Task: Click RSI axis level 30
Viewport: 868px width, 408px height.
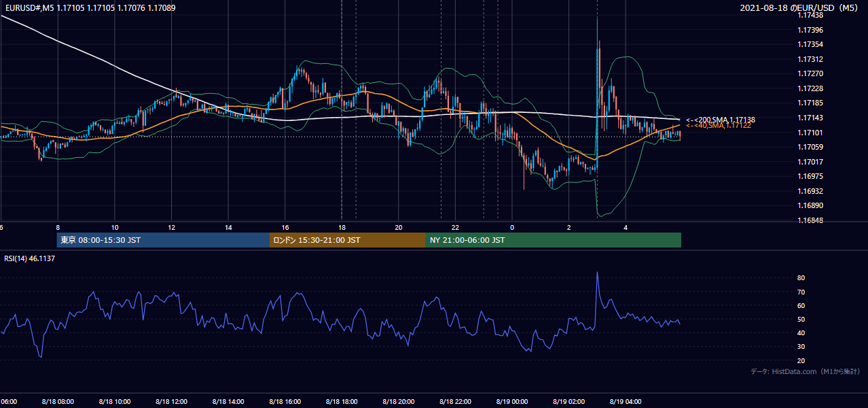Action: click(801, 346)
